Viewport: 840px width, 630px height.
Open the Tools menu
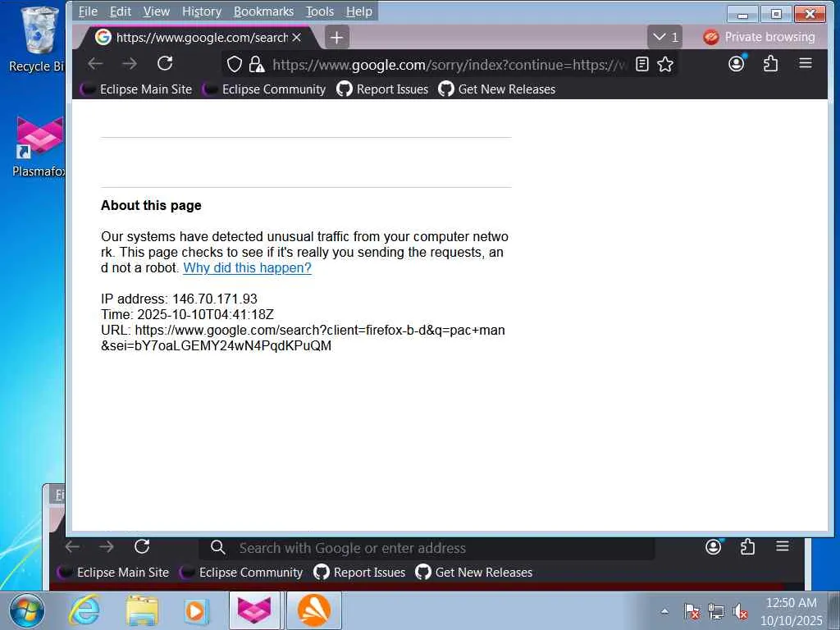tap(320, 11)
